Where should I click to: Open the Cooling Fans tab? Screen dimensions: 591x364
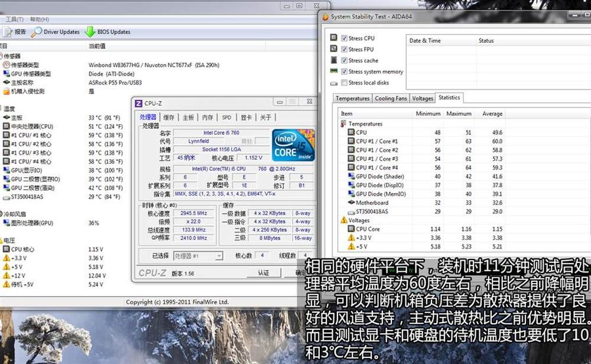(391, 98)
